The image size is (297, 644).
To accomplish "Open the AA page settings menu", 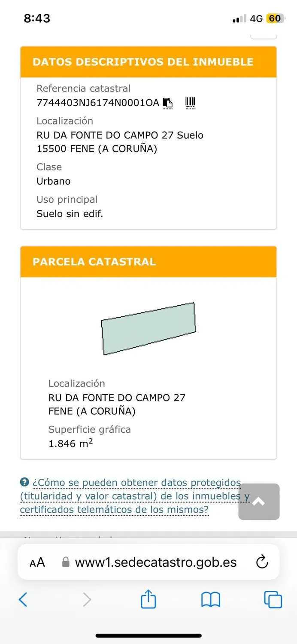I will pyautogui.click(x=37, y=562).
